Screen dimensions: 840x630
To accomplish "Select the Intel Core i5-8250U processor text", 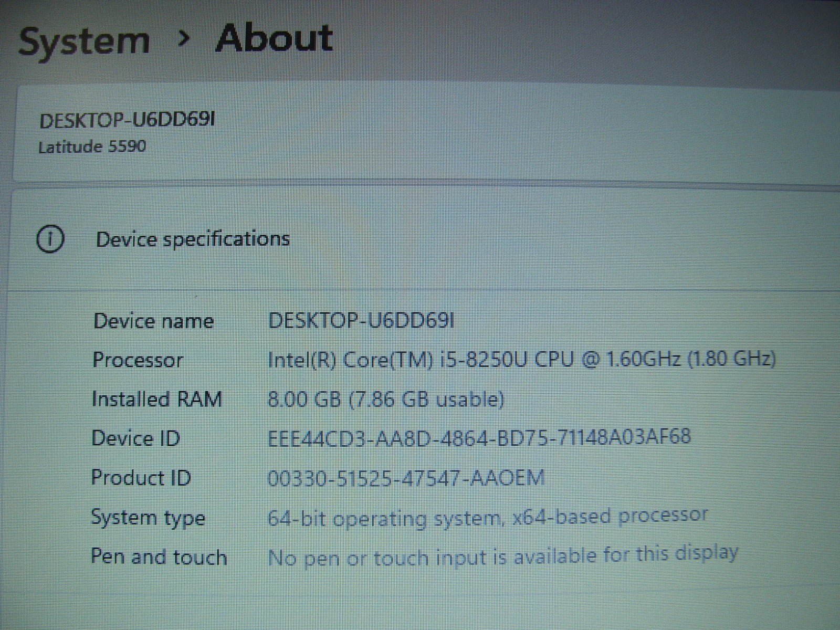I will tap(521, 360).
